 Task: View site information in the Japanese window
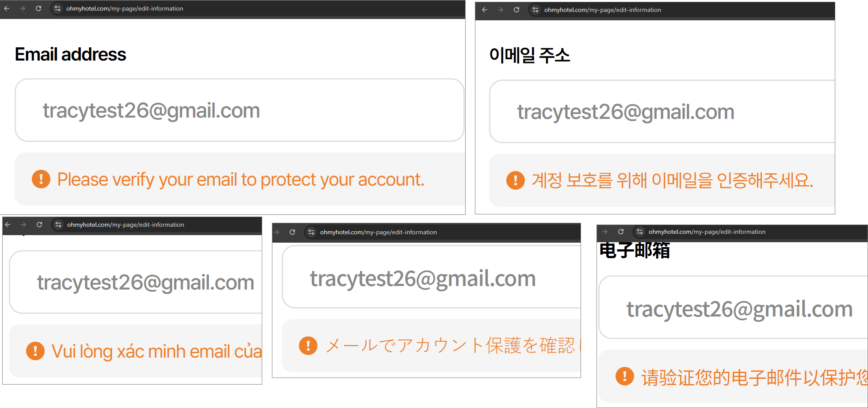pos(311,232)
